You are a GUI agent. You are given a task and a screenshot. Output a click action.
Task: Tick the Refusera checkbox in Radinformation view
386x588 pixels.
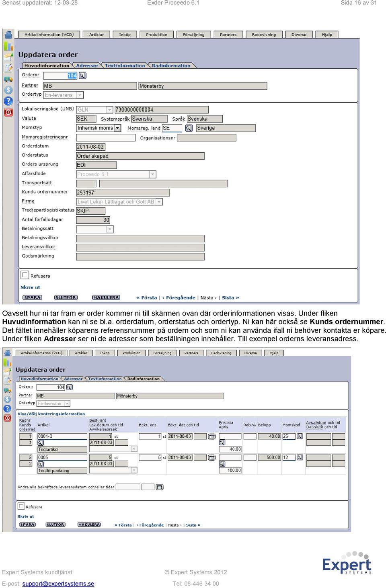(22, 506)
